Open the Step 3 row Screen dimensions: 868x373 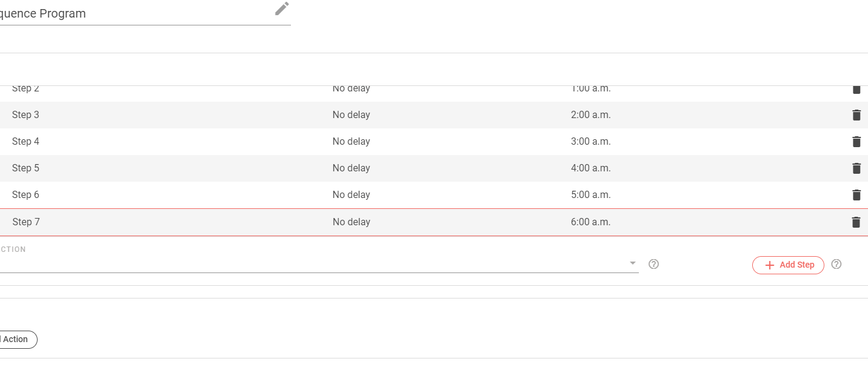(25, 115)
